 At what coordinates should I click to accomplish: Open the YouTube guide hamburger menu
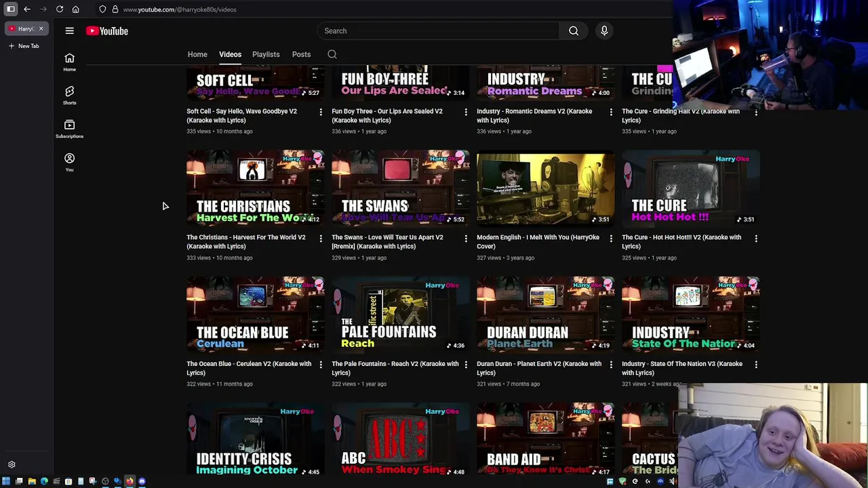69,30
